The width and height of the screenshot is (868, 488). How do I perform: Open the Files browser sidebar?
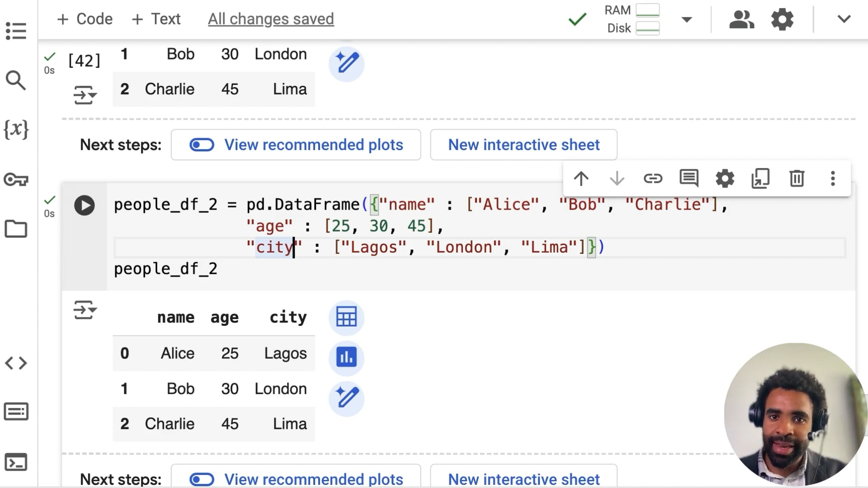point(16,229)
